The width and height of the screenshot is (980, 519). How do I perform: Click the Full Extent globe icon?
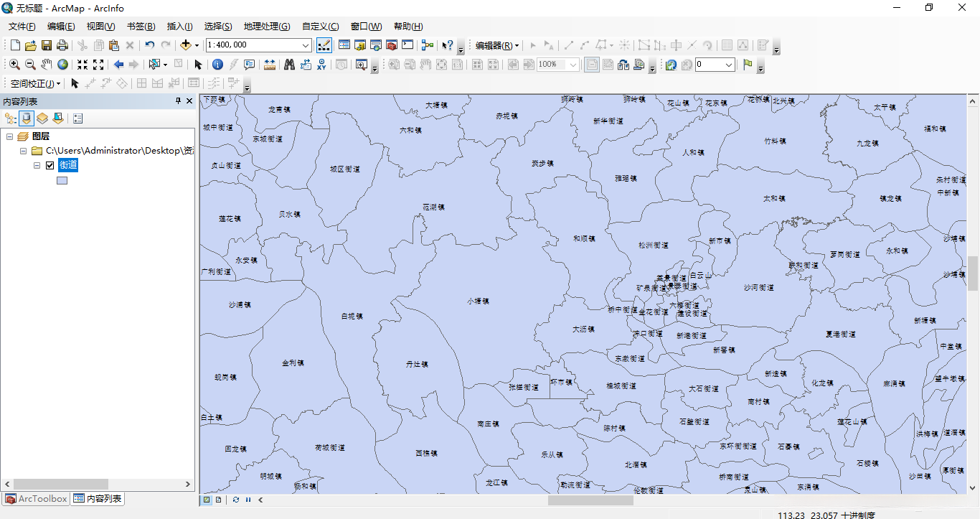(x=62, y=65)
